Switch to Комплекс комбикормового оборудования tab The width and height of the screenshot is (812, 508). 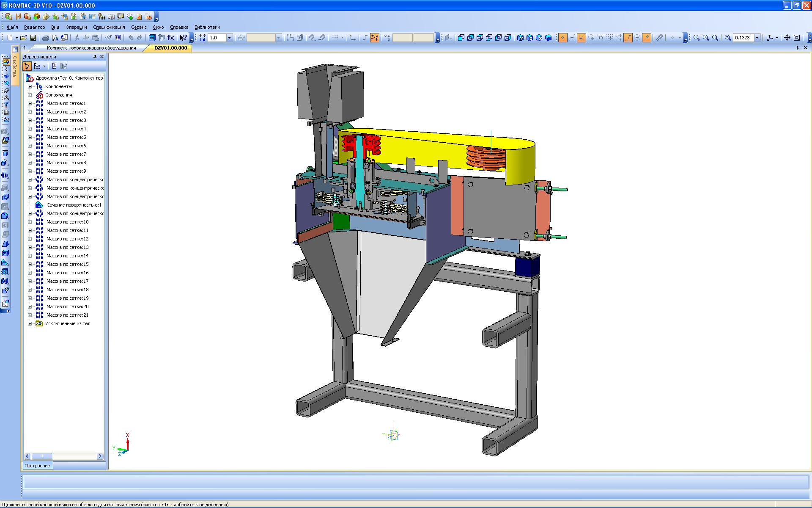91,48
